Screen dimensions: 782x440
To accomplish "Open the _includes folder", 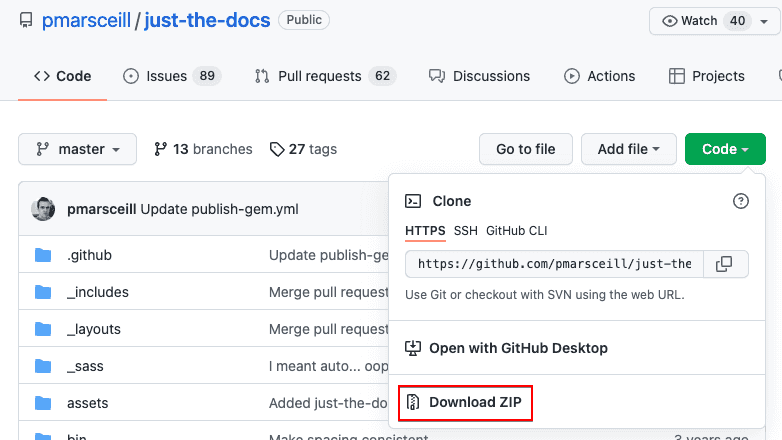I will (x=97, y=292).
